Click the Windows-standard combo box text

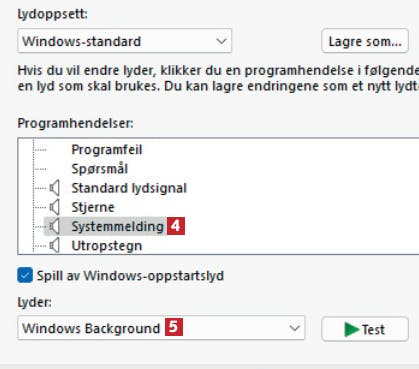[x=82, y=41]
